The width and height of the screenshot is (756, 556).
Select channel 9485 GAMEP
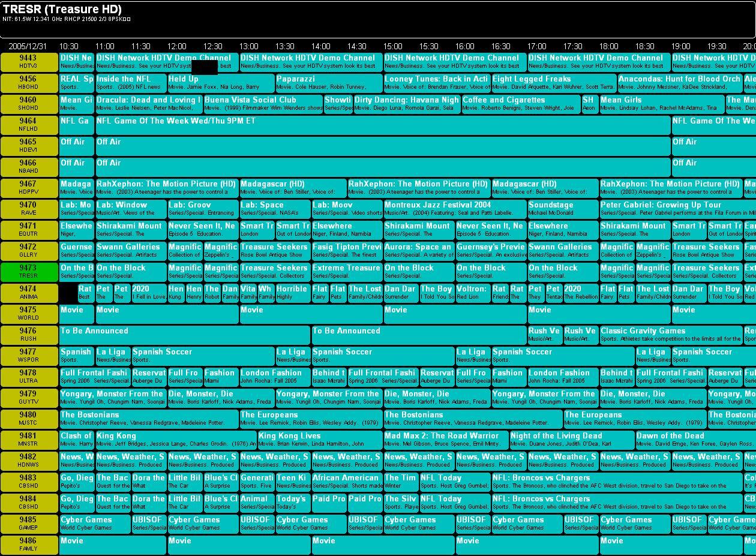pos(29,524)
